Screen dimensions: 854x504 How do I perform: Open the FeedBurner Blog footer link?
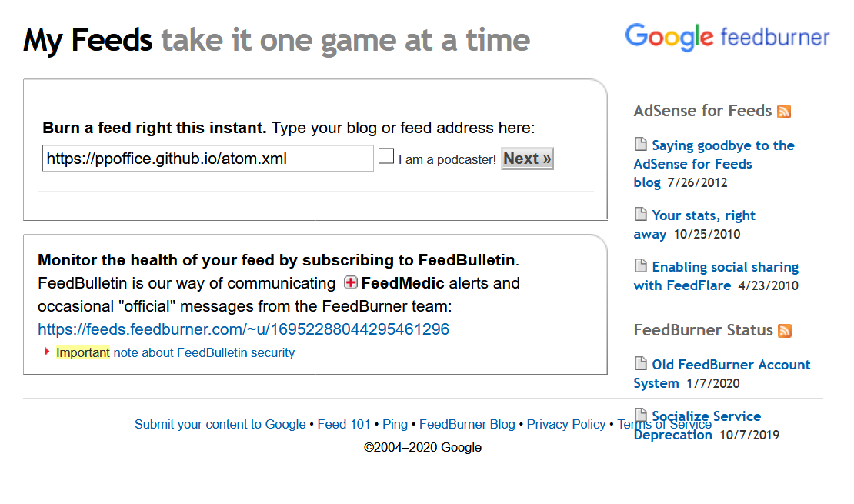[x=467, y=424]
